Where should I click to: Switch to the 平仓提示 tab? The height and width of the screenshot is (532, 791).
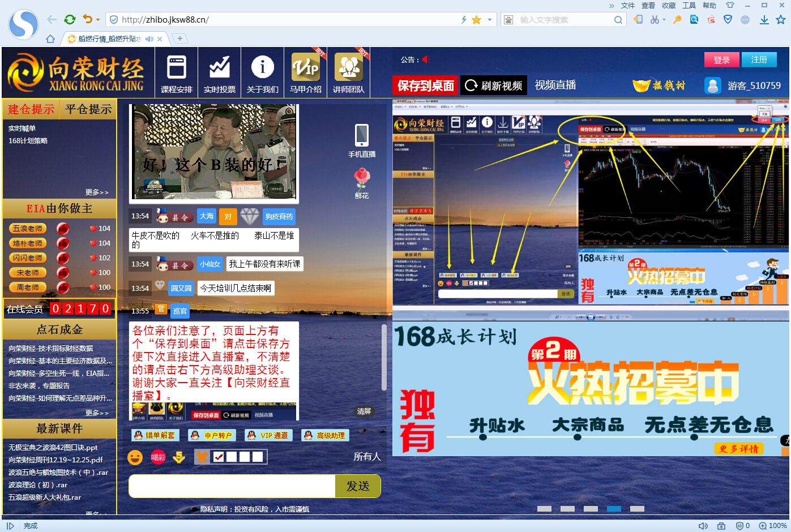pyautogui.click(x=88, y=109)
